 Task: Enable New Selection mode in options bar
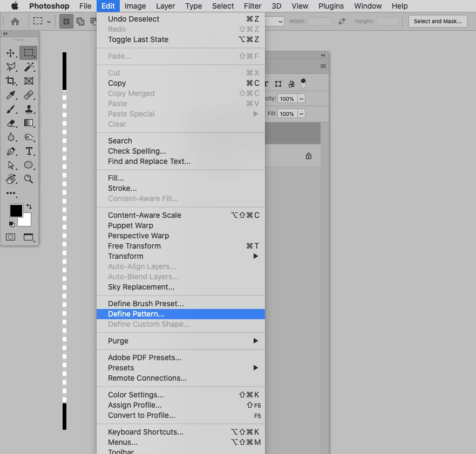(x=66, y=22)
